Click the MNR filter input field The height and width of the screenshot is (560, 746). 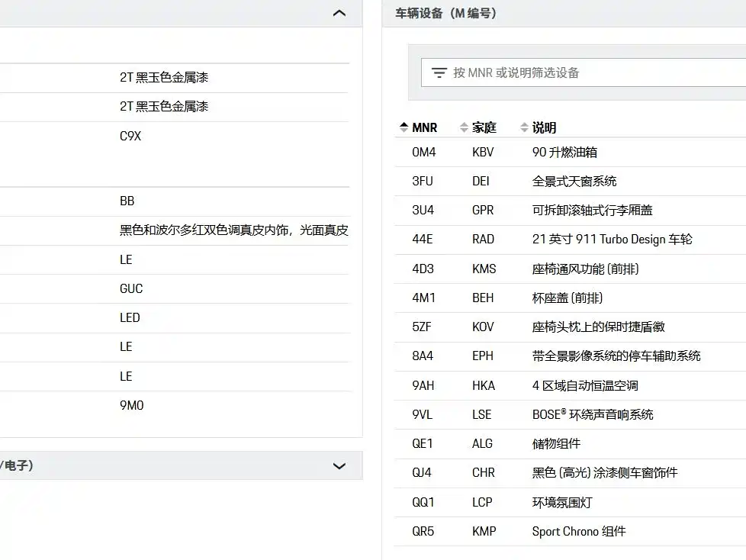[x=584, y=72]
